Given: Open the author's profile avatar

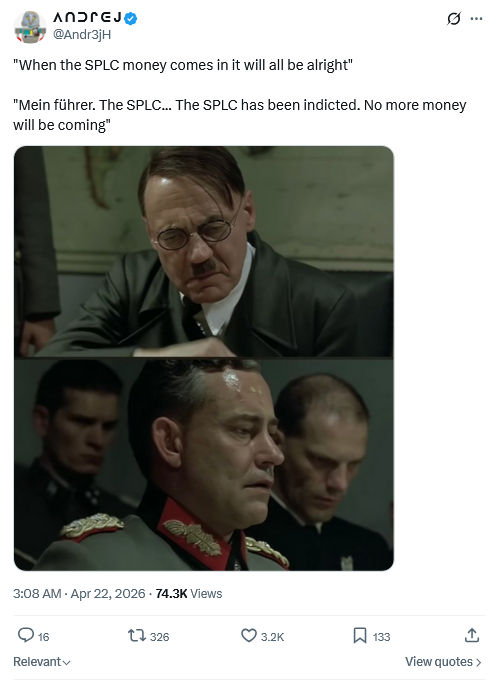Looking at the screenshot, I should point(30,27).
